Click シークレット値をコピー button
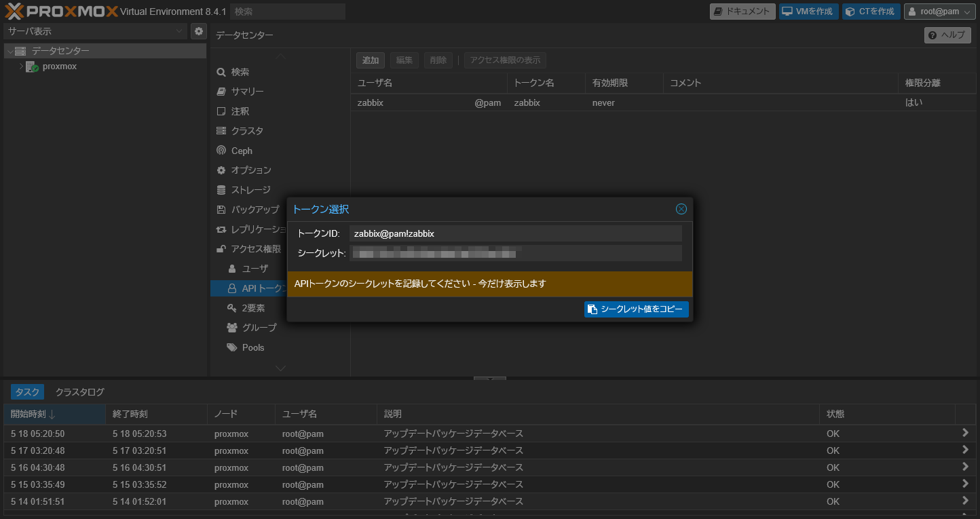The height and width of the screenshot is (519, 980). 637,309
